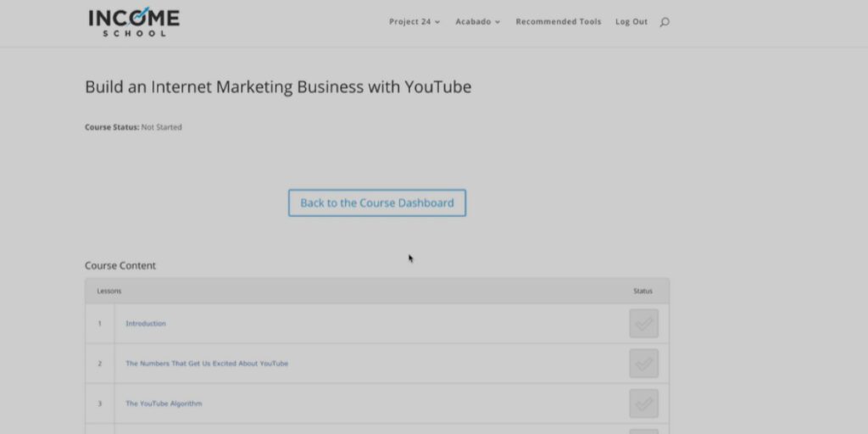Click Log Out in the header
The image size is (868, 434).
(631, 21)
